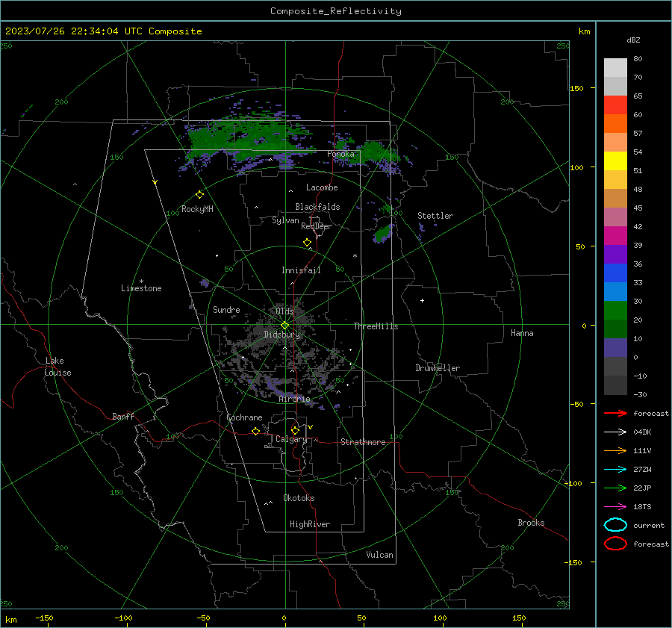Select the Airdrie city label
This screenshot has width=672, height=628.
pos(294,399)
